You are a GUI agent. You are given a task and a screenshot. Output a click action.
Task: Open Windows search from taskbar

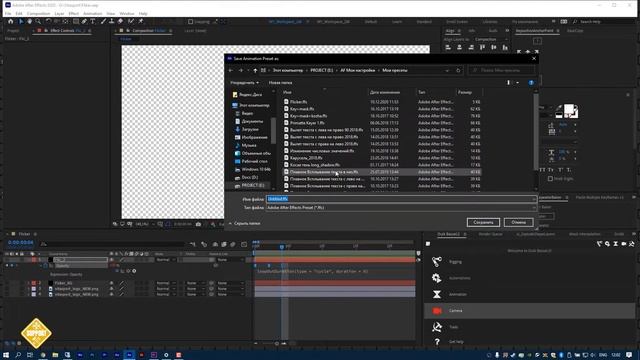pos(18,355)
